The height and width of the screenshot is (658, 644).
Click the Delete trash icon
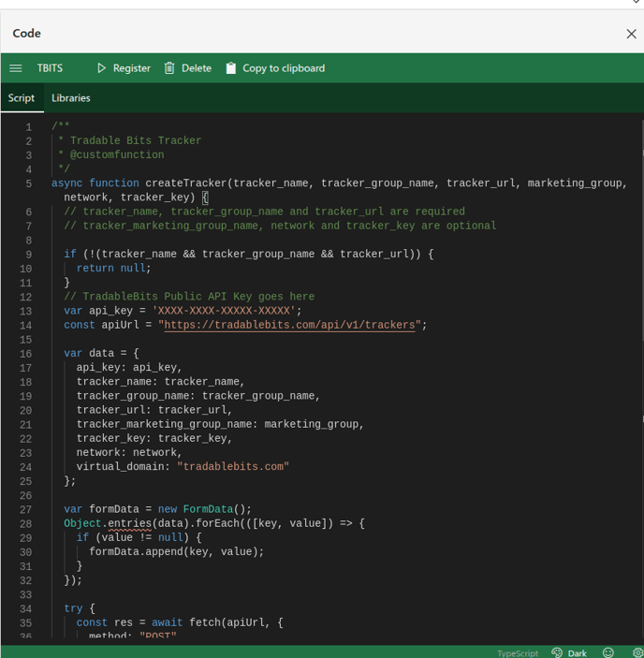pyautogui.click(x=169, y=68)
